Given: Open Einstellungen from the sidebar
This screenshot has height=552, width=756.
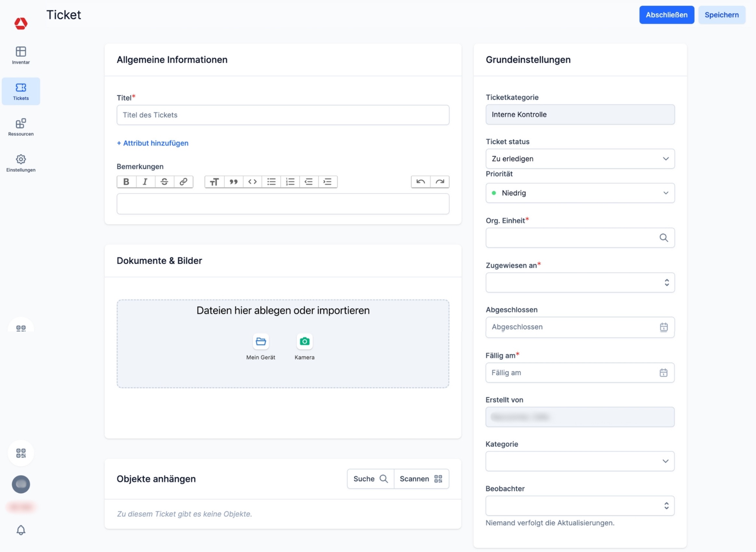Looking at the screenshot, I should pos(21,163).
